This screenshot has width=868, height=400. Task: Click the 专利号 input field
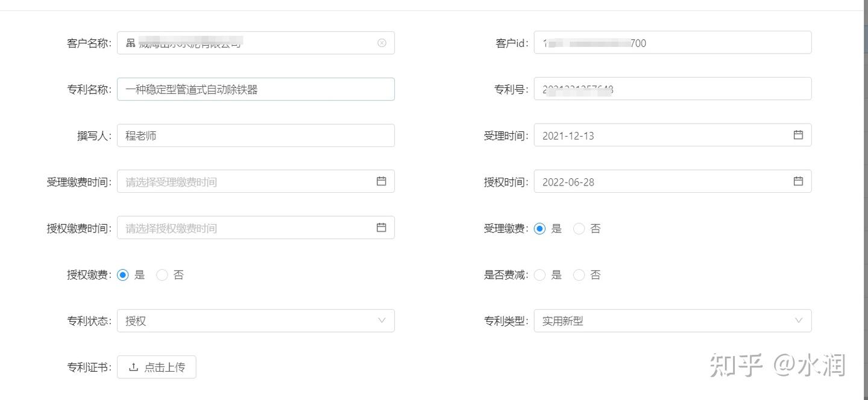(x=673, y=89)
